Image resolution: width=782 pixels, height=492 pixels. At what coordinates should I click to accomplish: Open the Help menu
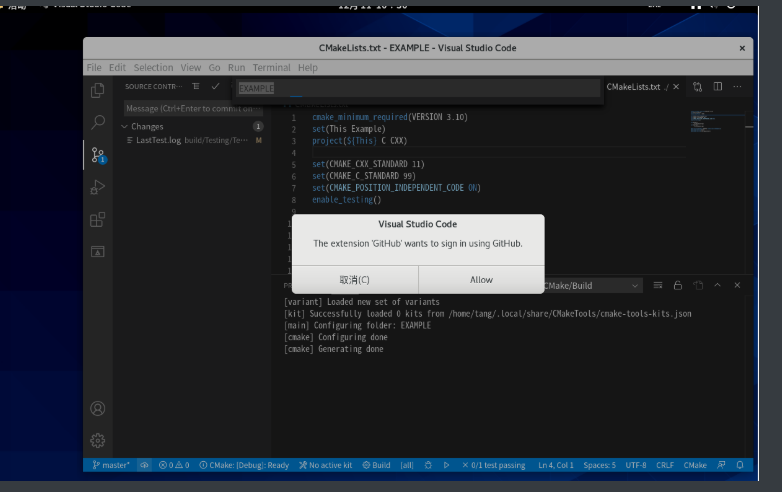tap(307, 67)
